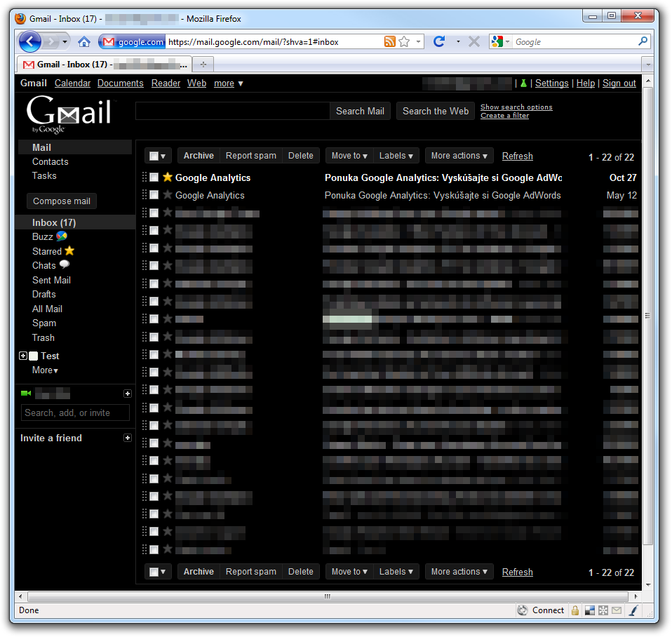Expand the Test label in sidebar
Image resolution: width=672 pixels, height=637 pixels.
23,356
